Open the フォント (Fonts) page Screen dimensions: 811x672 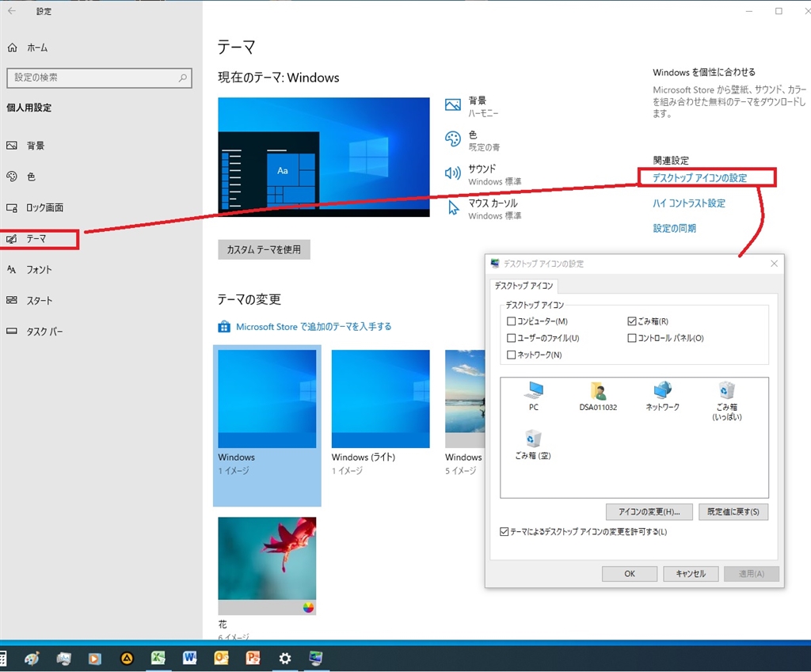click(29, 270)
